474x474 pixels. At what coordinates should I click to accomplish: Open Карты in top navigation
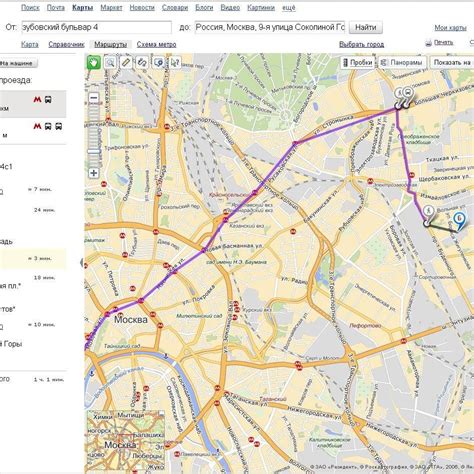coord(83,8)
